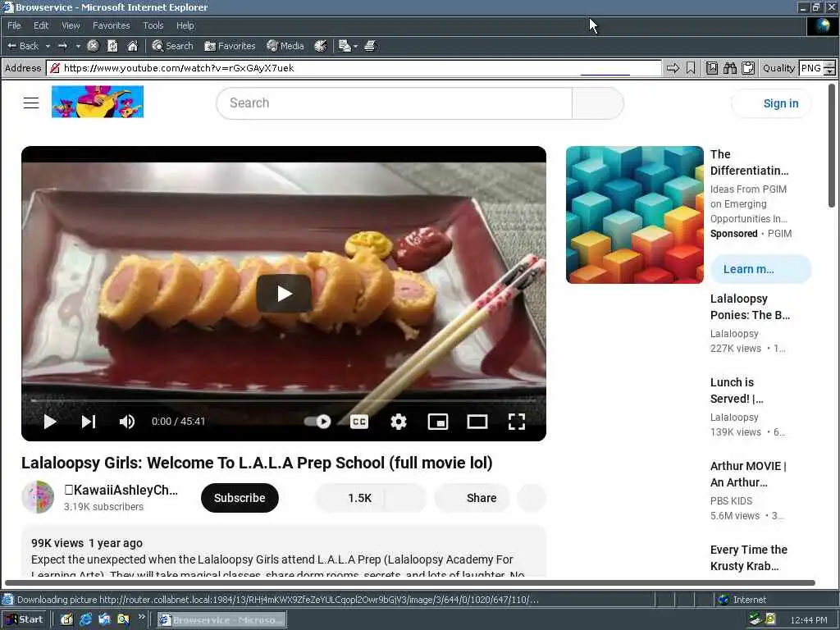Click the Browservice taskbar button

tap(221, 620)
